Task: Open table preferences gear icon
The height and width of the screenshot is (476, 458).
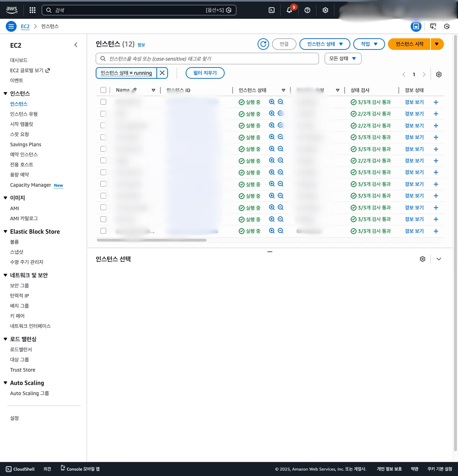Action: (439, 74)
